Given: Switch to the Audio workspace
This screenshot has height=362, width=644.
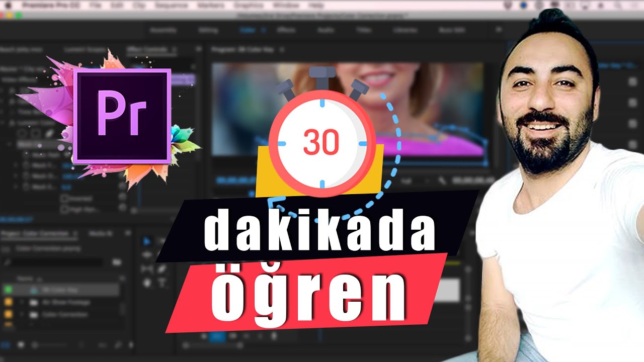Looking at the screenshot, I should tap(326, 30).
